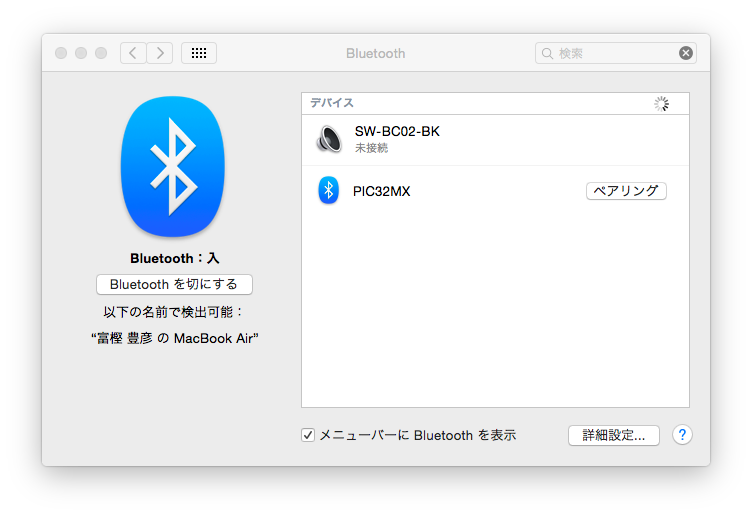Select the speaker icon for SW-BC02-BK

click(x=329, y=139)
